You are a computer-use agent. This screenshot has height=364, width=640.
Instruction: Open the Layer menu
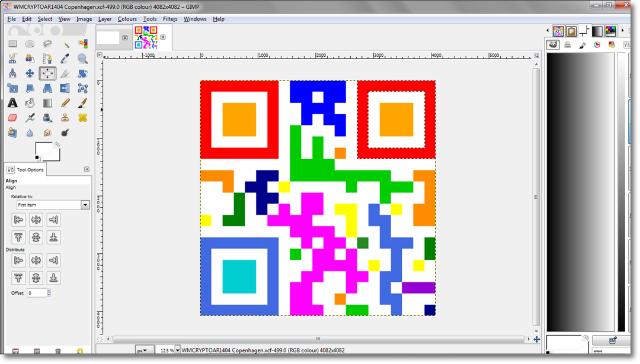coord(105,19)
